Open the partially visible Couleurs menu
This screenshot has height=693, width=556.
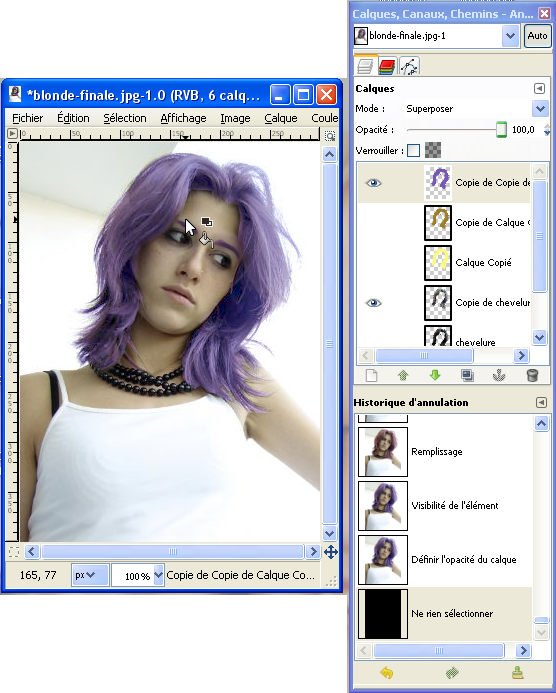pos(324,118)
